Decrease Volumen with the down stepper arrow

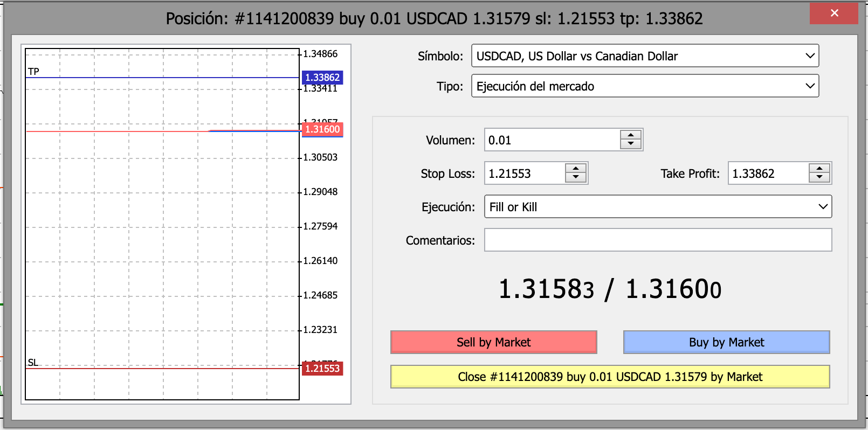(631, 145)
